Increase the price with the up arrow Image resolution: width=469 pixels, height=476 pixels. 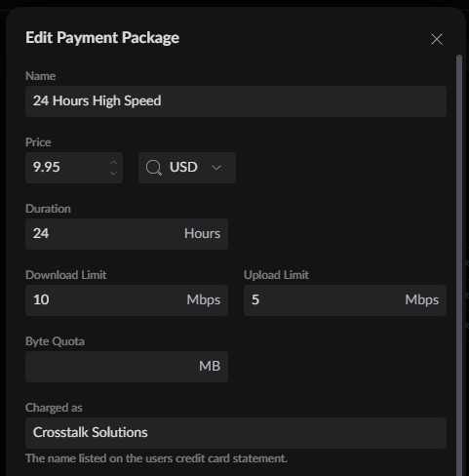pos(113,163)
